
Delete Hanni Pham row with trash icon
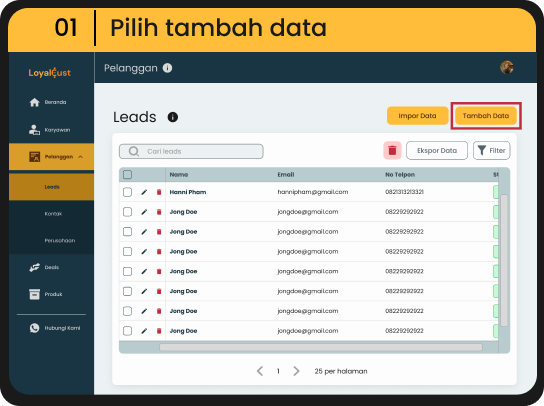coord(159,192)
